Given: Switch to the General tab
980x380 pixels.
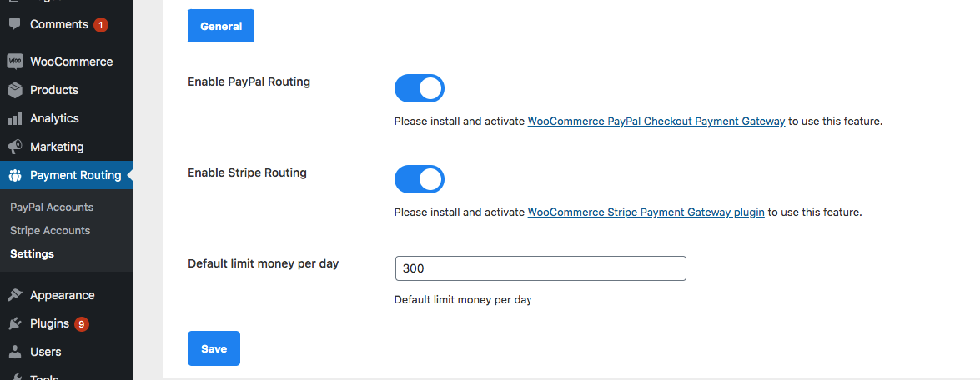Looking at the screenshot, I should (221, 26).
